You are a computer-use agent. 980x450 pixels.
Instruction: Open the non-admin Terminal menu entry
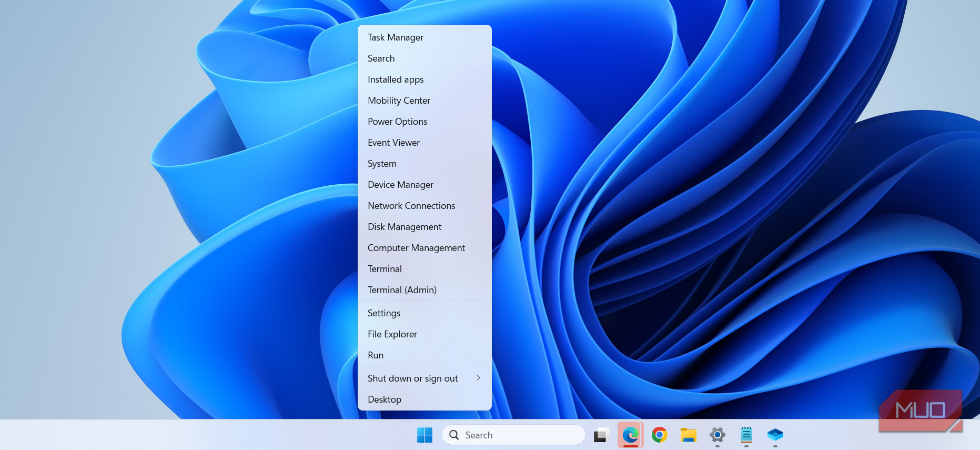coord(425,269)
